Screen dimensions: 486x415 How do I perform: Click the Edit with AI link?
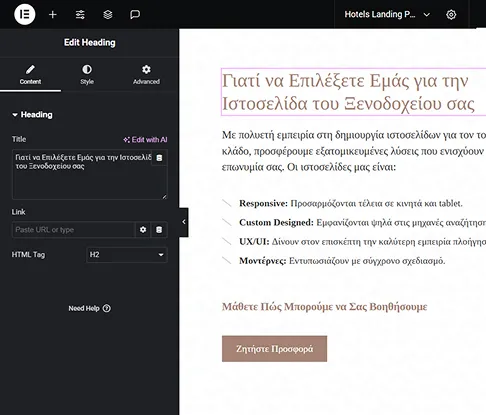(x=145, y=140)
